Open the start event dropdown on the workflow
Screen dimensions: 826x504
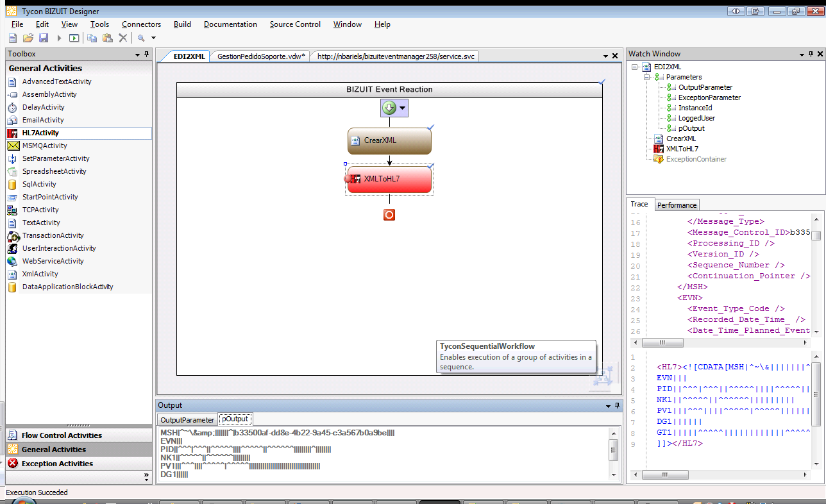[403, 108]
